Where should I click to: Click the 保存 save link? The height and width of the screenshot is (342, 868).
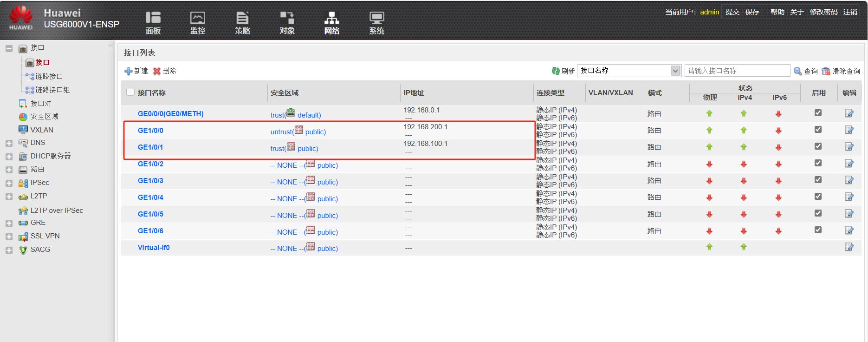tap(752, 12)
